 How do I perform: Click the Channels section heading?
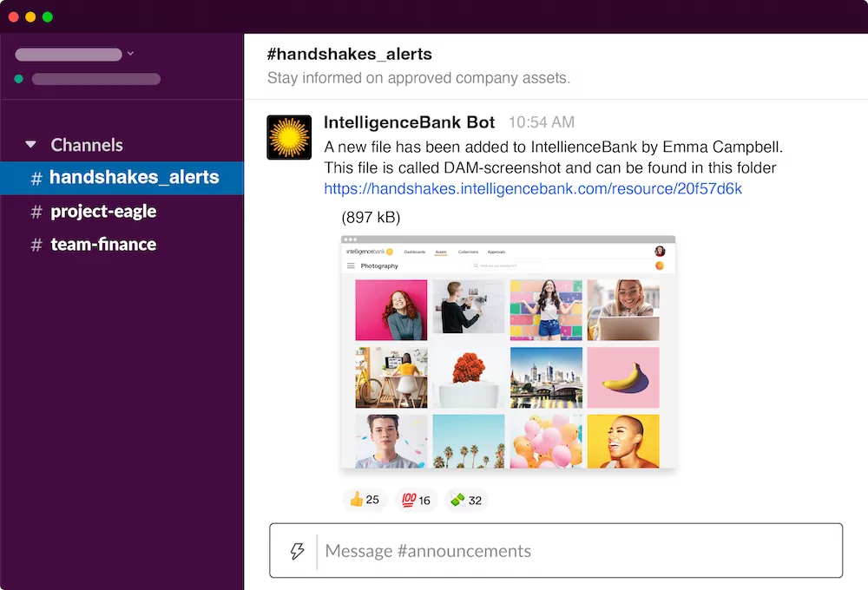pos(87,145)
